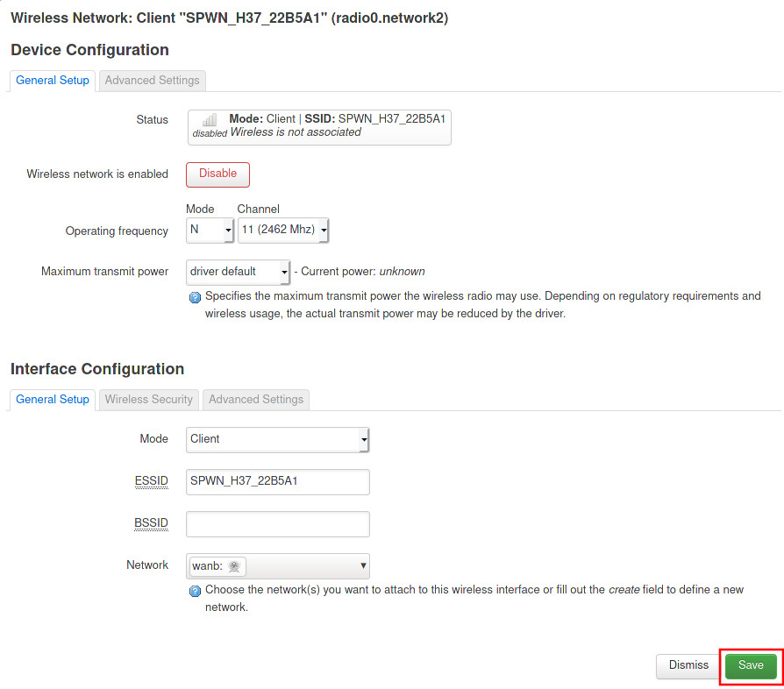Click the wanb network interface icon

point(236,566)
